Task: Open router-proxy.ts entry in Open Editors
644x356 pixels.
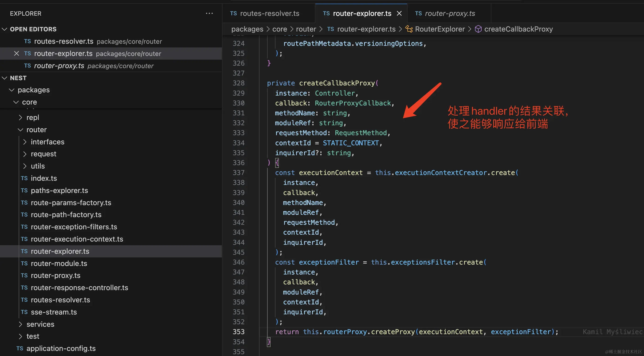Action: point(59,66)
